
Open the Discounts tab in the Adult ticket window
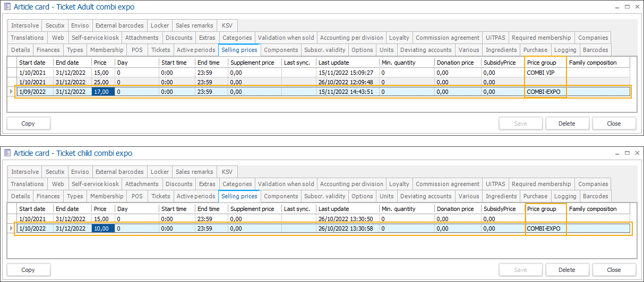coord(178,38)
